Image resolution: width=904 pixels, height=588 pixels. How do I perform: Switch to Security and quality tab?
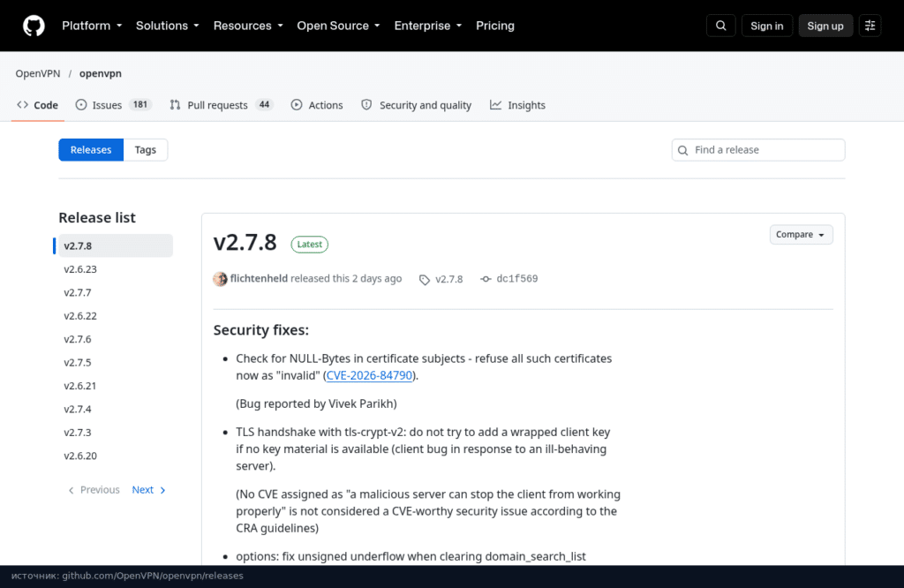coord(416,105)
